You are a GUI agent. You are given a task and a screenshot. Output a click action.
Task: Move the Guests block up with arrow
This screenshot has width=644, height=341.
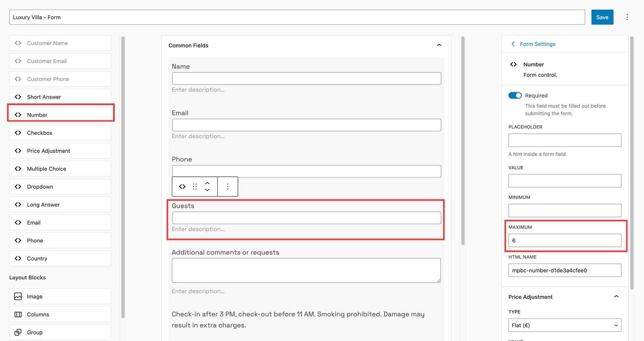click(x=207, y=183)
